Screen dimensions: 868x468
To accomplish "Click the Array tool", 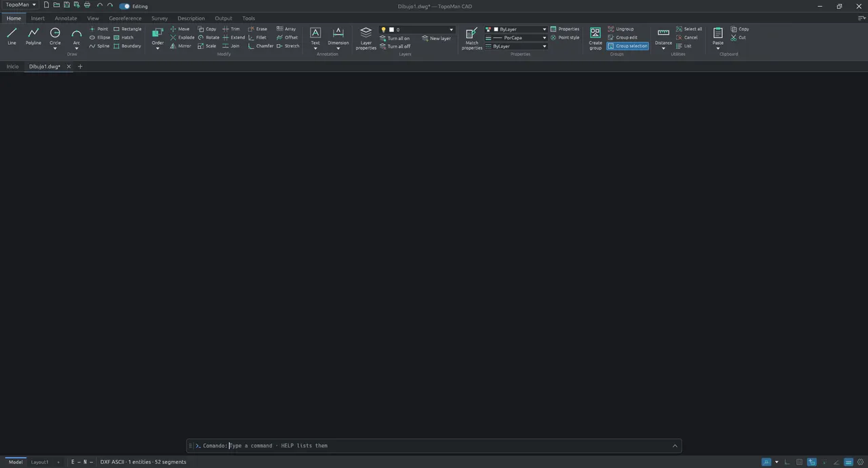I will point(286,29).
